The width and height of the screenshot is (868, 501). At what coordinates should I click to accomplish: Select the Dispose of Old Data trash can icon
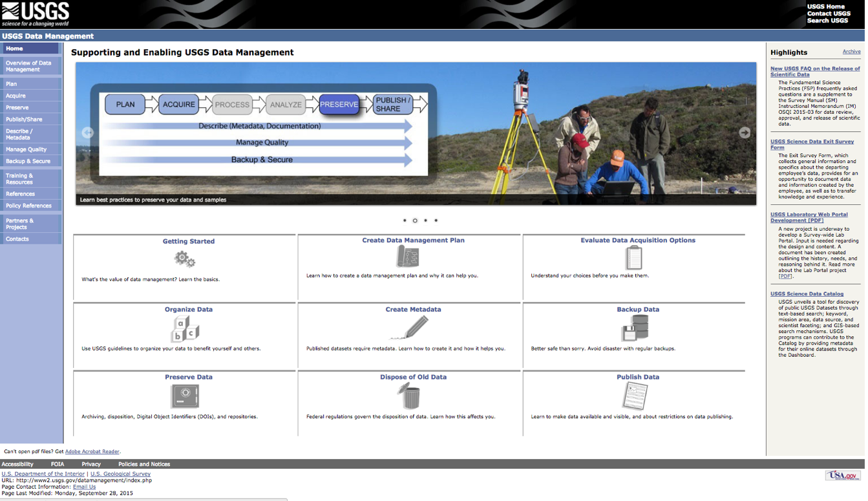[408, 396]
